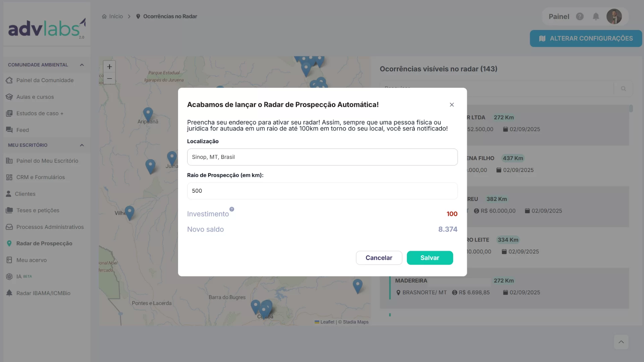Close the Radar de Prospecção dialog
This screenshot has width=644, height=362.
(452, 105)
